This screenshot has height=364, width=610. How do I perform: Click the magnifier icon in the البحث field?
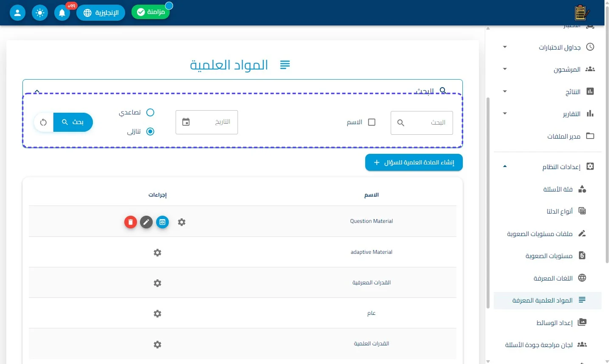[x=400, y=123]
